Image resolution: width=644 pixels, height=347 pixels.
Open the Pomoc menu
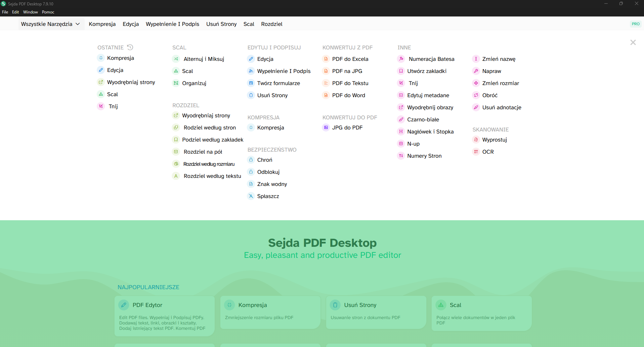pos(48,12)
